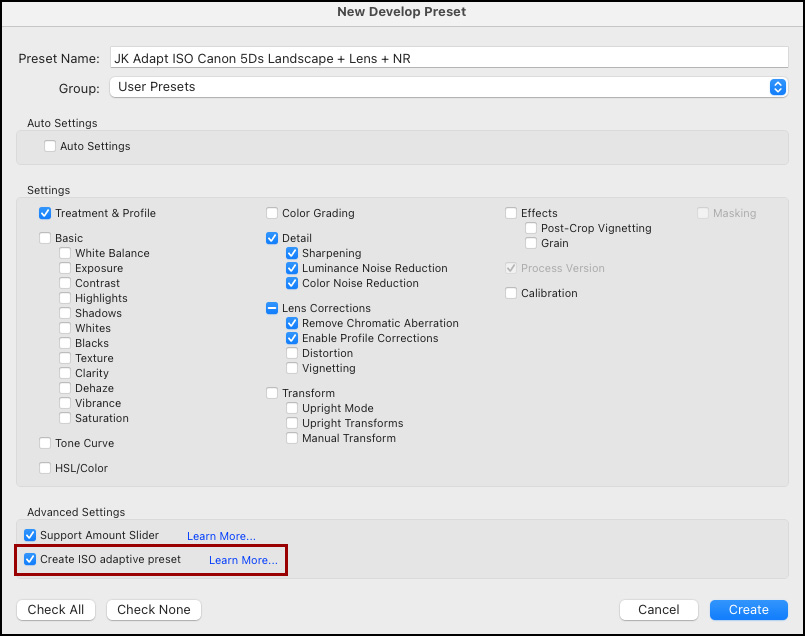Uncheck Treatment & Profile
805x636 pixels.
[45, 213]
